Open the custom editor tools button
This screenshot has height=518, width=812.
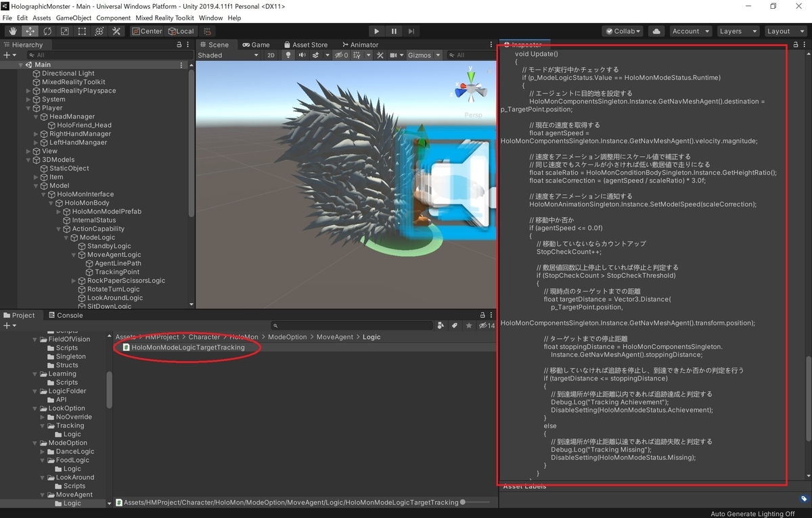[x=116, y=31]
